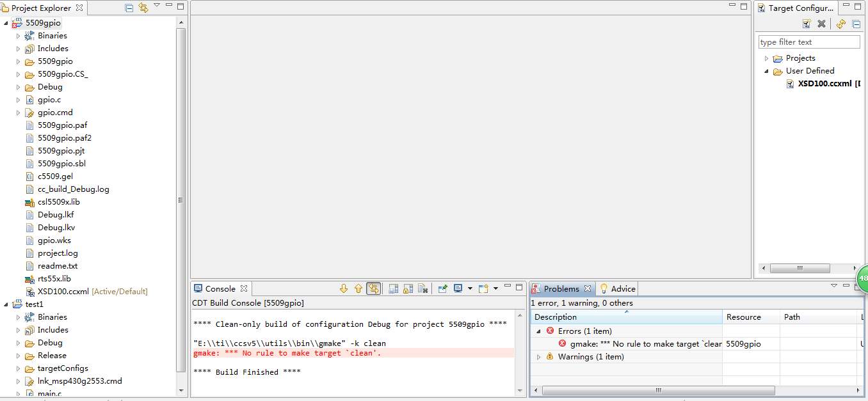Click Open Console icon

[x=484, y=288]
